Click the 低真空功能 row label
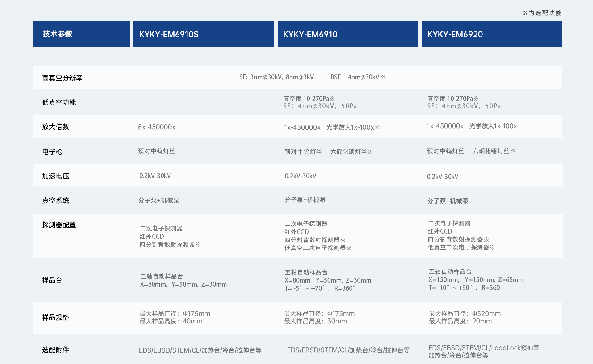 click(58, 102)
